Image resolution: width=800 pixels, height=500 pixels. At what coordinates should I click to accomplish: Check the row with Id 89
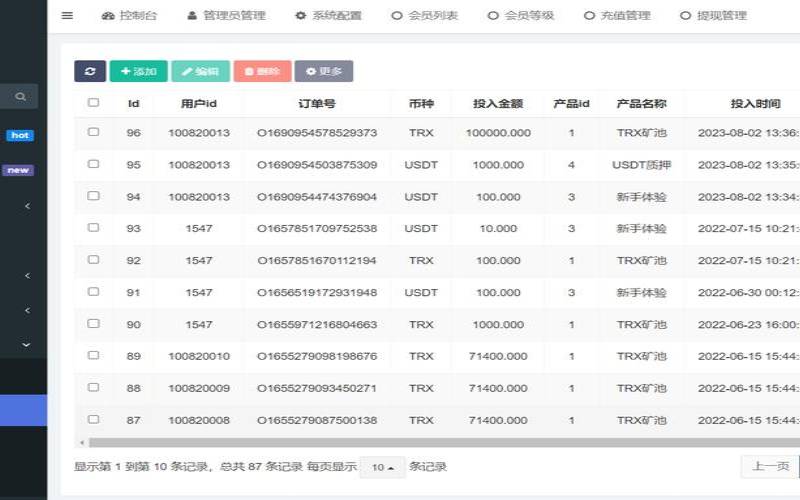click(x=93, y=355)
